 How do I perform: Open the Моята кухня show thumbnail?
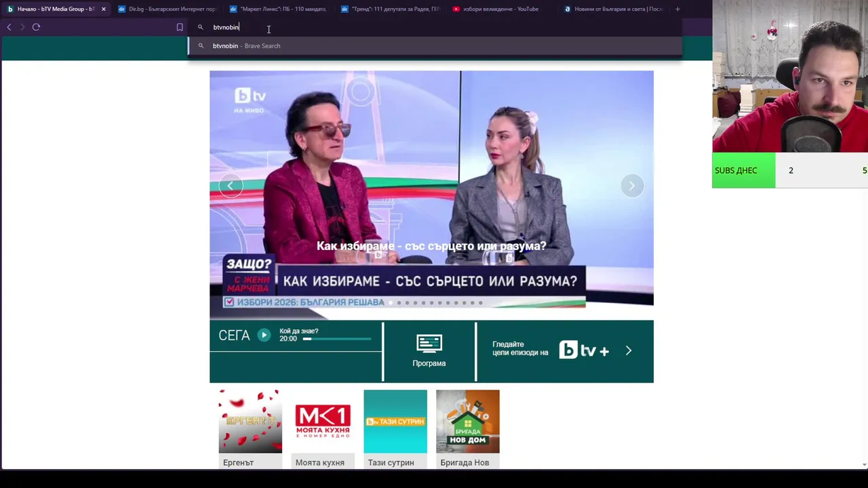(323, 421)
